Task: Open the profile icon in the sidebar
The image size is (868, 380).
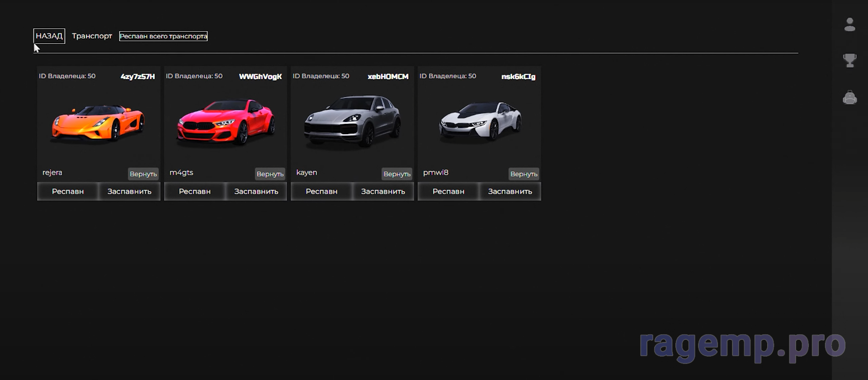Action: click(850, 24)
